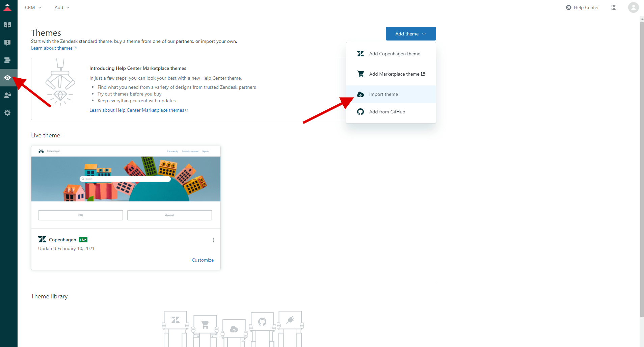Open the Customize design eye icon
The height and width of the screenshot is (347, 644).
[7, 78]
